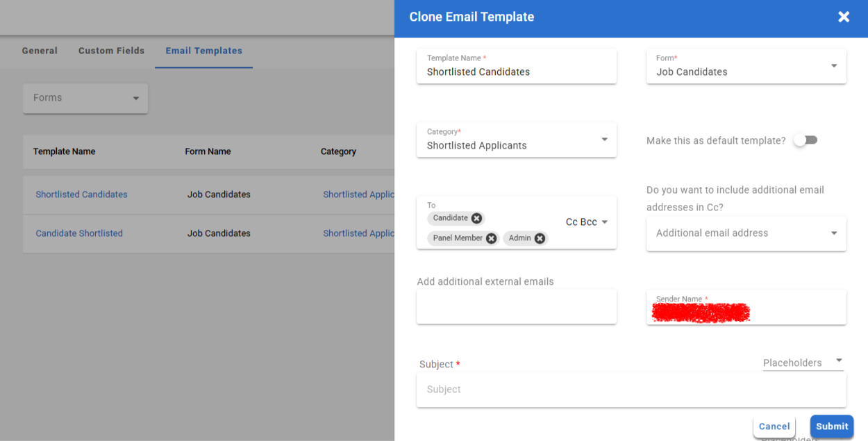Remove the Candidate recipient chip
868x441 pixels.
tap(476, 218)
